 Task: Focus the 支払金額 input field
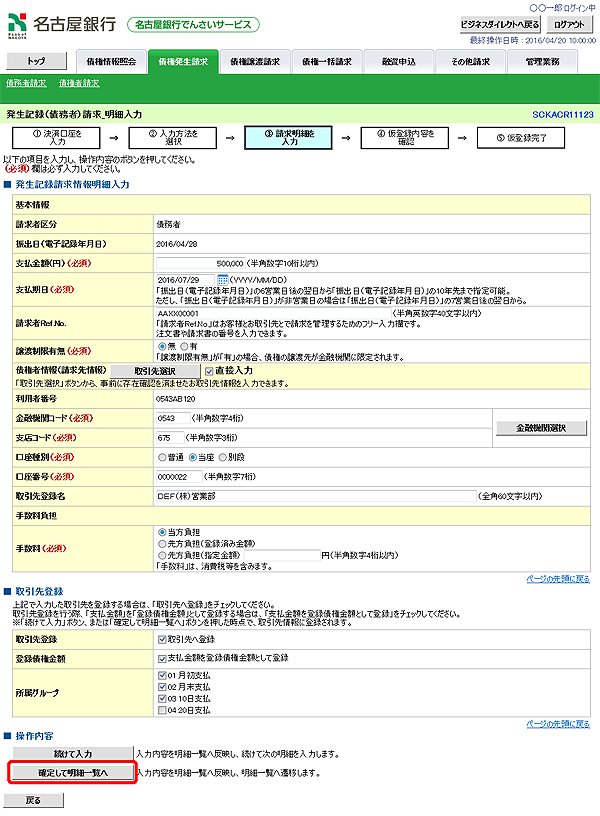200,263
